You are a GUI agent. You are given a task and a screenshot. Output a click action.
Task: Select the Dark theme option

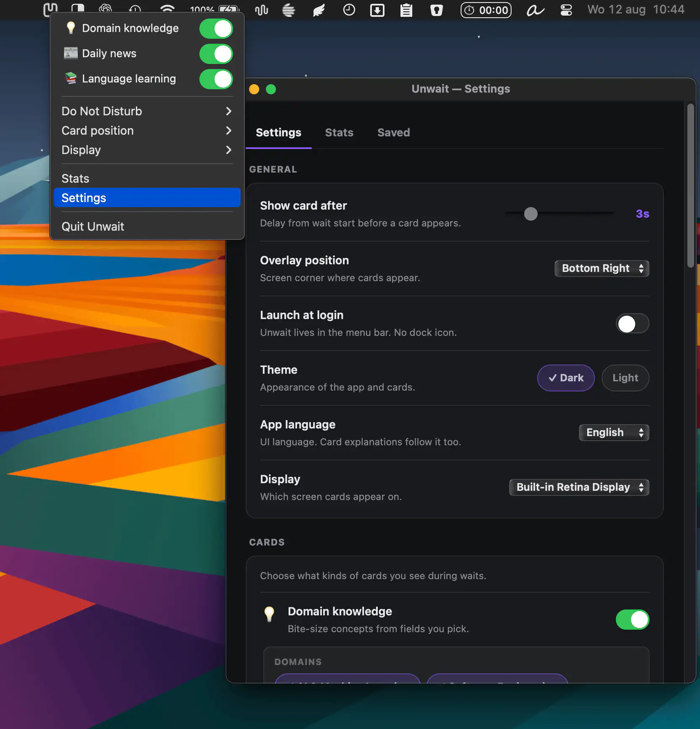[x=566, y=378]
